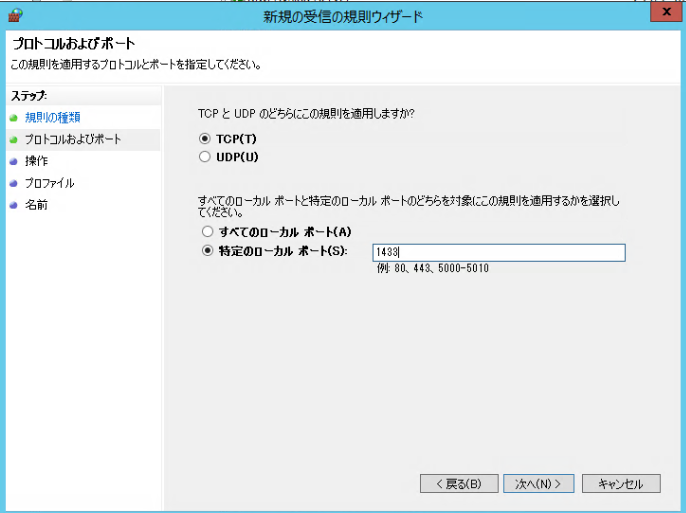Click green bullet beside 規則の種類

[x=14, y=118]
